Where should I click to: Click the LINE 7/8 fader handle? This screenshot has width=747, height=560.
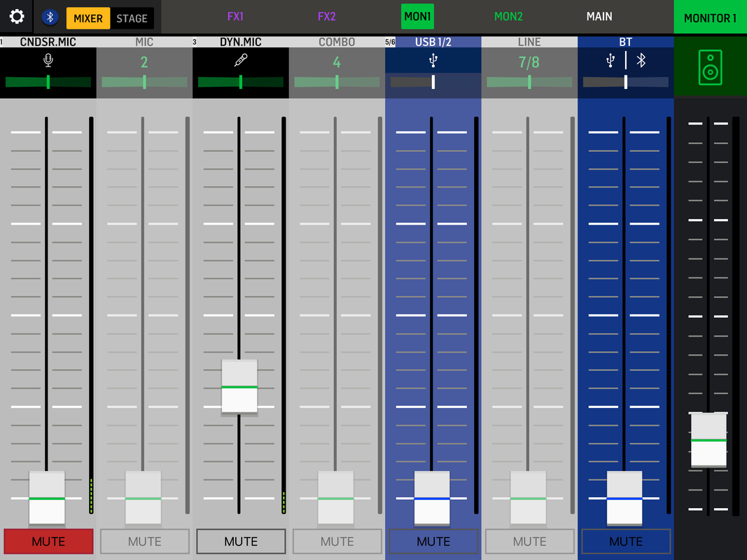click(x=529, y=498)
